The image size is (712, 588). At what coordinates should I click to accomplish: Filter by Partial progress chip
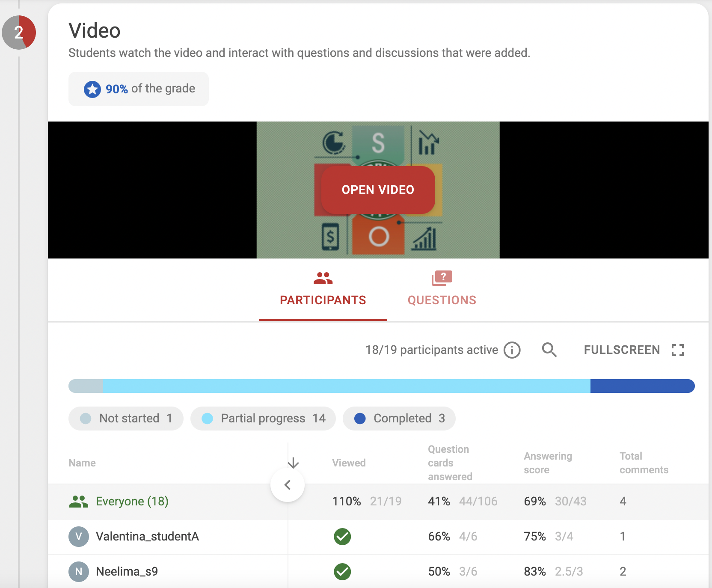[x=263, y=418]
